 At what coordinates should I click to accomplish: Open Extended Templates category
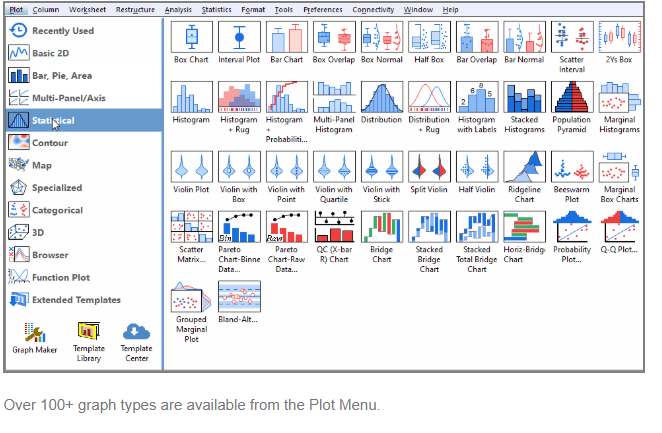coord(84,300)
